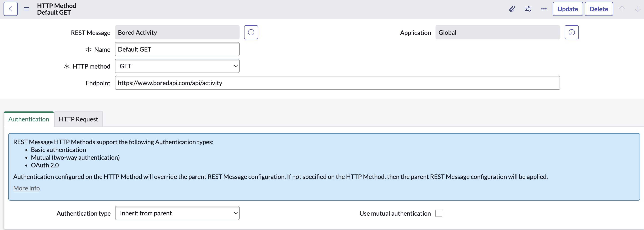Open the Application info icon
Viewport: 644px width, 230px height.
click(572, 32)
